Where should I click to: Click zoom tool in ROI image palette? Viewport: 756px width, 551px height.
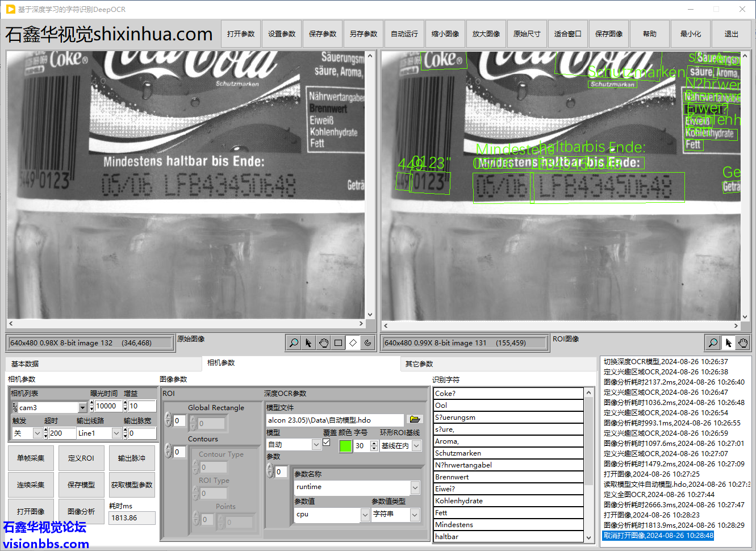713,343
